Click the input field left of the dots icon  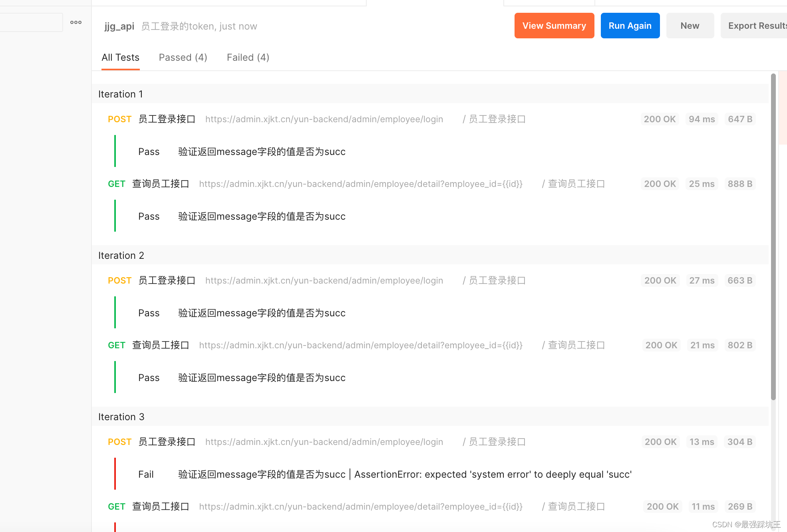[x=31, y=22]
